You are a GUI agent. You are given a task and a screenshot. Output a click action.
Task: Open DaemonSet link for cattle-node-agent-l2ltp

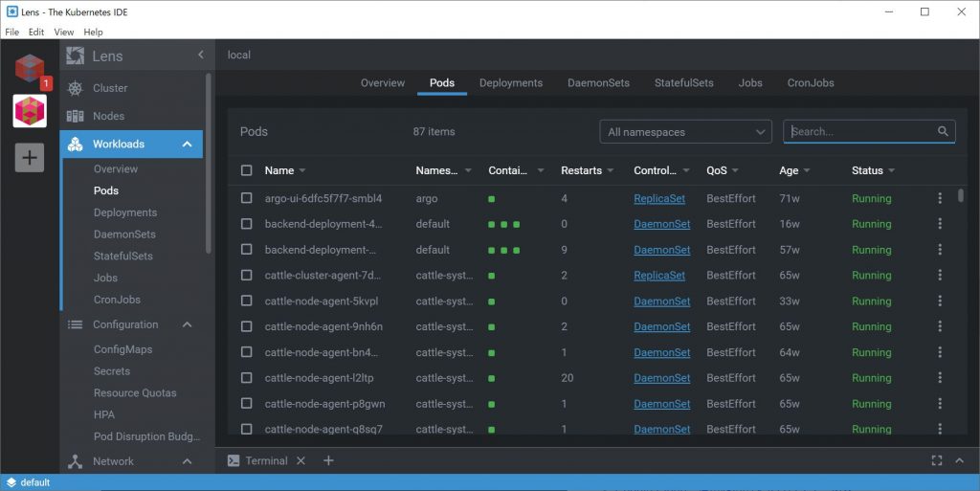(662, 378)
